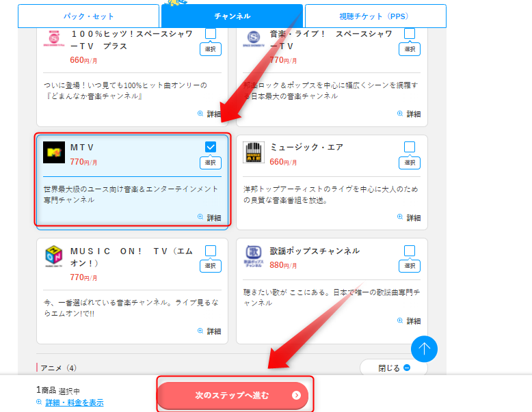
Task: Click the 選択 button for MUSIC ON! TV
Action: pos(211,266)
